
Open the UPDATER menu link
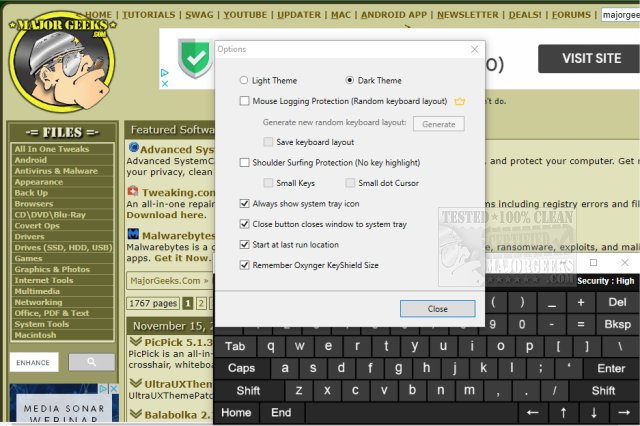[299, 15]
